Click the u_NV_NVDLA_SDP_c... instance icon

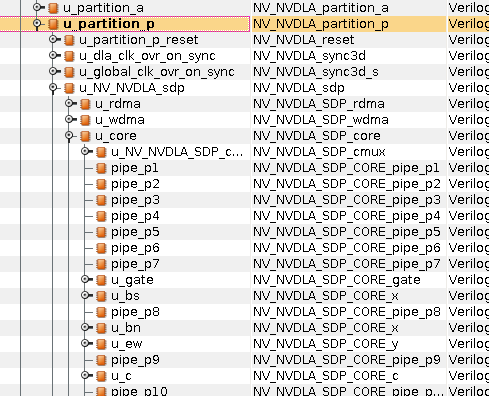pyautogui.click(x=101, y=152)
